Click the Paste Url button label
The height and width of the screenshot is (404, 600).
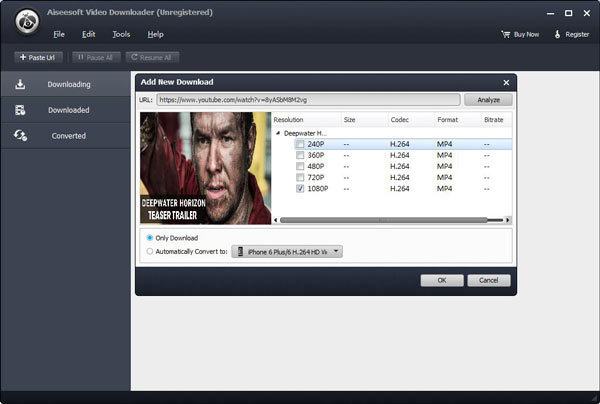pyautogui.click(x=41, y=58)
